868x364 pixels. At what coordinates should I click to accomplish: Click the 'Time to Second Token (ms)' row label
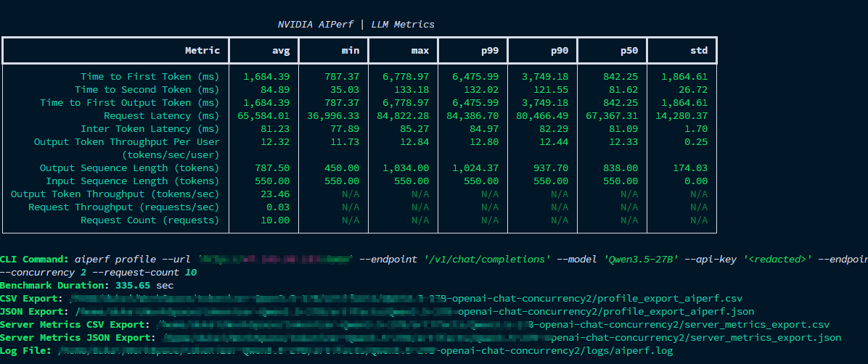coord(147,90)
